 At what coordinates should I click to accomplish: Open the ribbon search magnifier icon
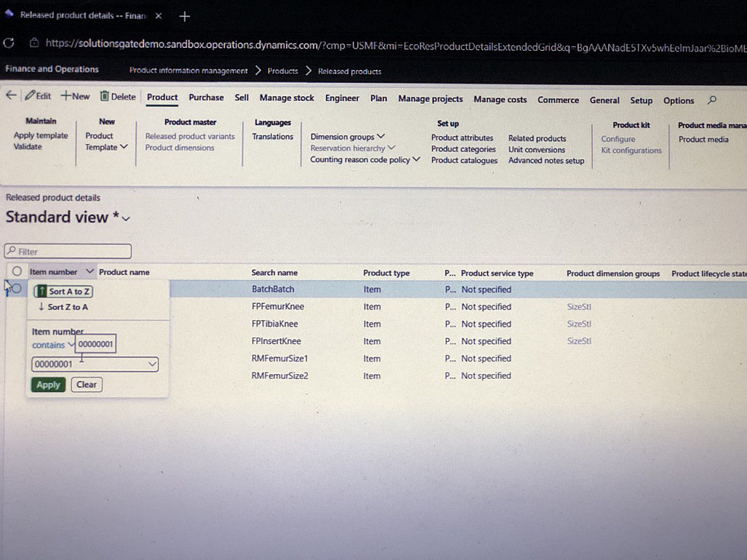(712, 100)
